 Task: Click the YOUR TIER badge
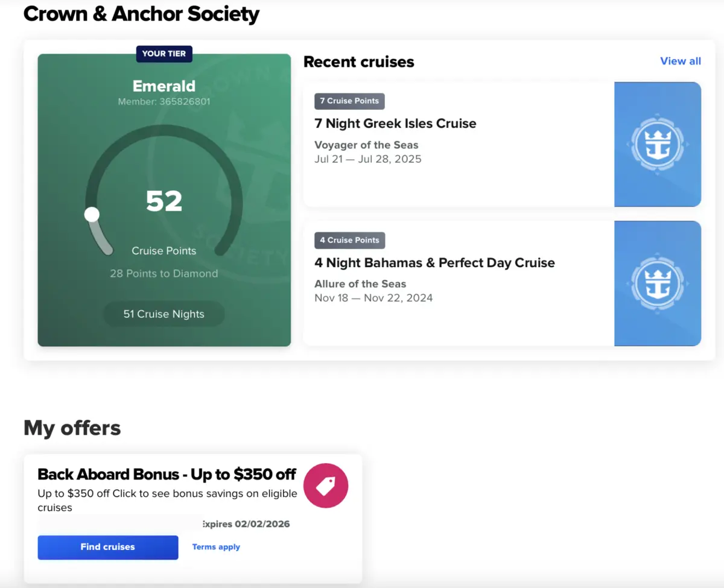(164, 54)
